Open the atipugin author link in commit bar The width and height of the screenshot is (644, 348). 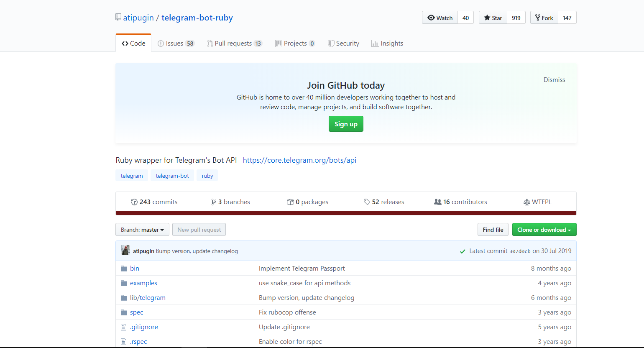[x=143, y=251]
